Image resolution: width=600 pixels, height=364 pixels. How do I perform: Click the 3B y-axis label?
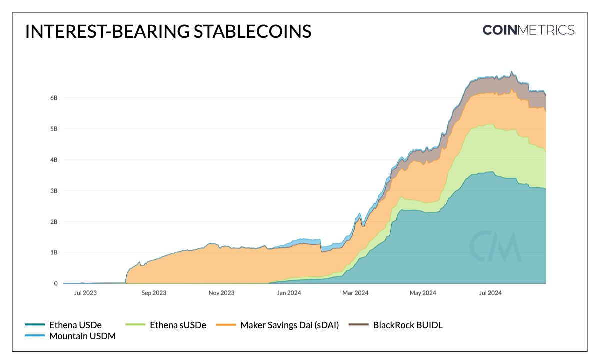coord(53,191)
